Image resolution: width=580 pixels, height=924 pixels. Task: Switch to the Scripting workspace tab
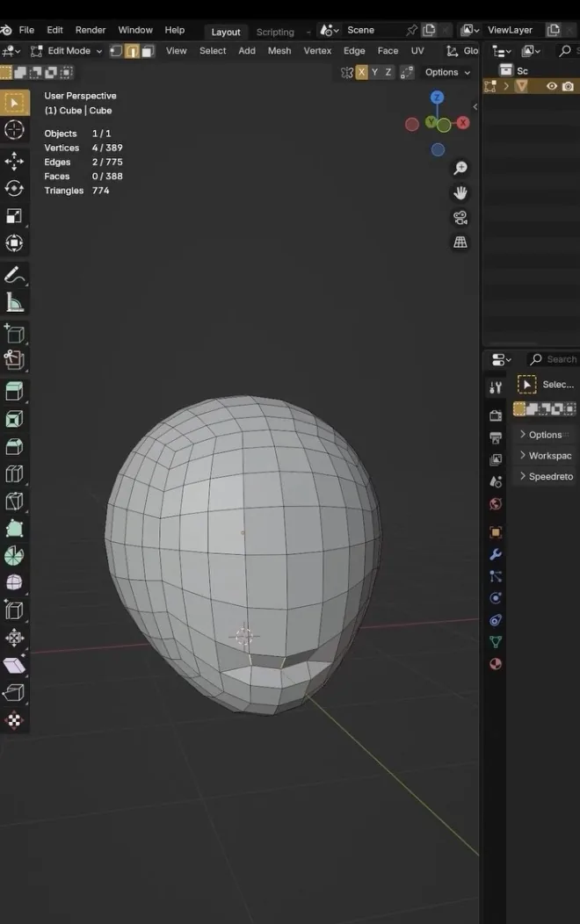click(x=275, y=32)
